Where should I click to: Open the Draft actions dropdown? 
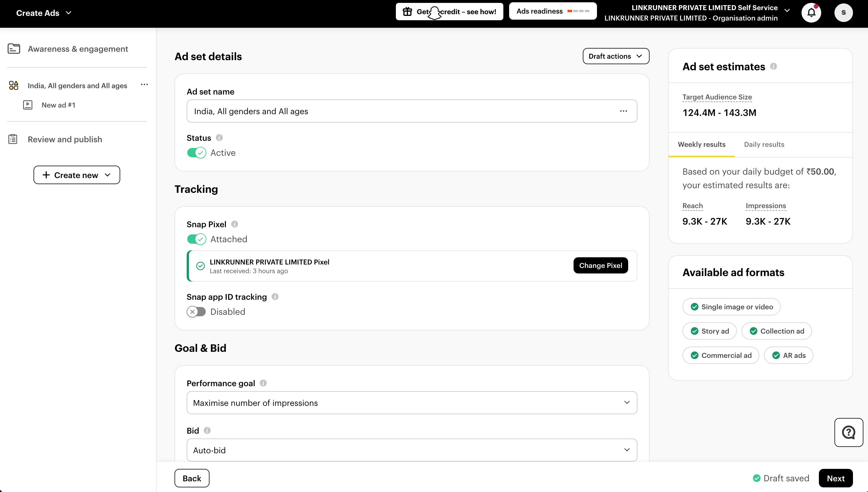(616, 56)
